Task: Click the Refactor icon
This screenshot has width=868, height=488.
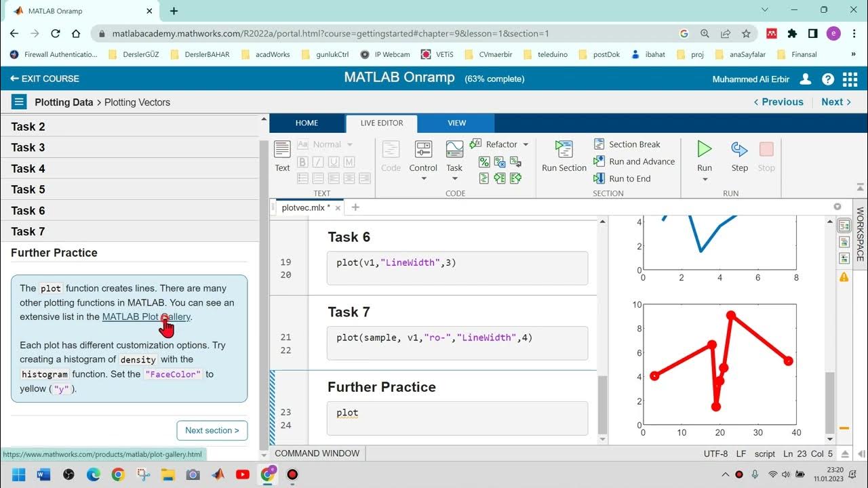Action: click(x=475, y=144)
